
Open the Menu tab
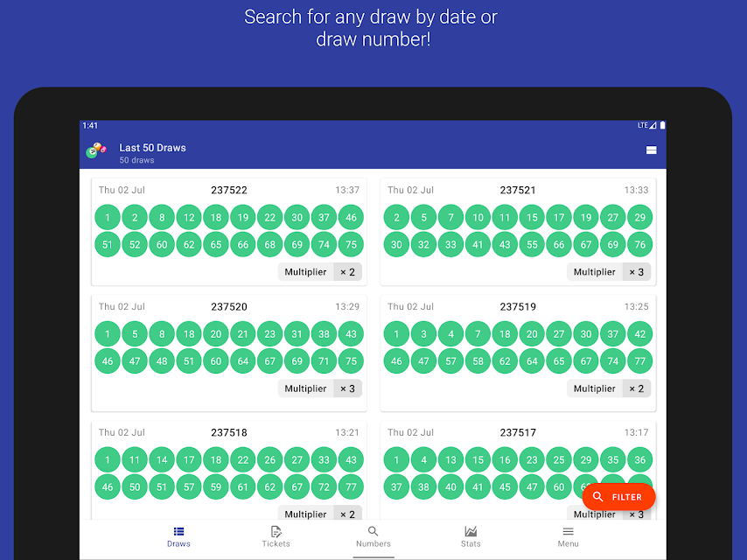click(x=568, y=536)
